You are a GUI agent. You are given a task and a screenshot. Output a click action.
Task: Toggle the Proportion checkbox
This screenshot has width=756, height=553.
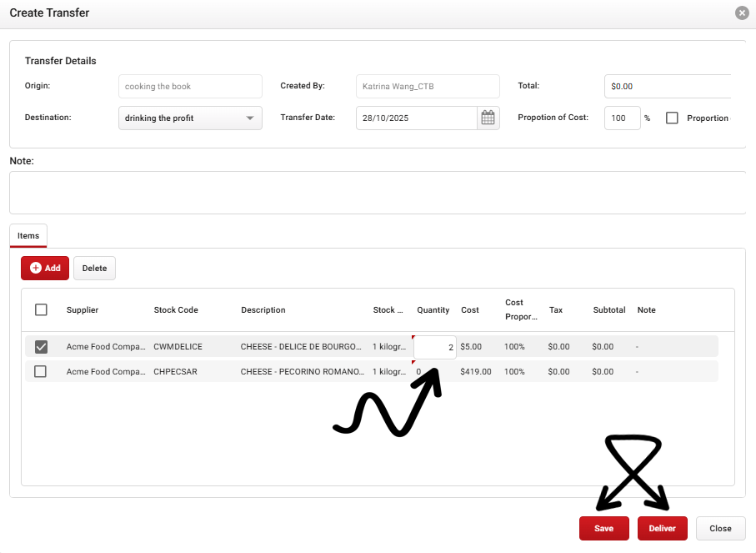click(672, 118)
